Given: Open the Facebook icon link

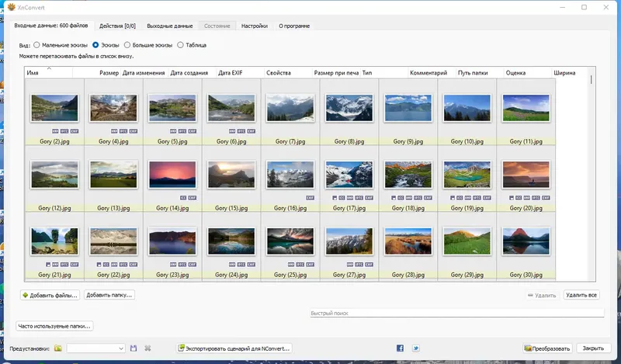Looking at the screenshot, I should tap(400, 348).
